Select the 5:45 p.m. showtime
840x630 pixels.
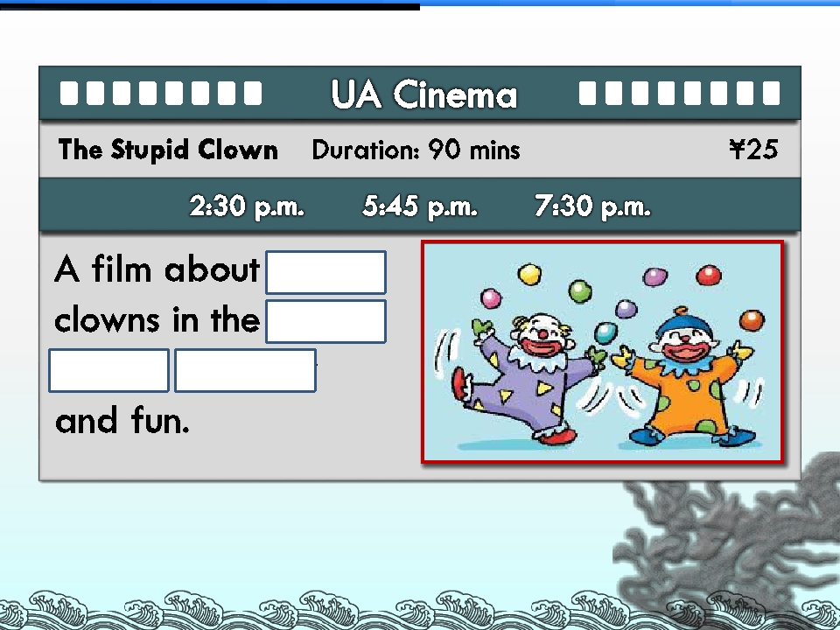click(x=419, y=206)
